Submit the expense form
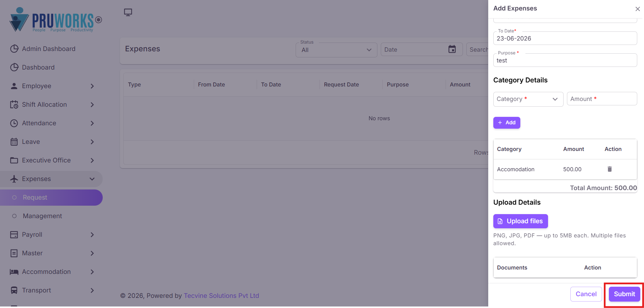This screenshot has height=308, width=644. click(x=624, y=294)
